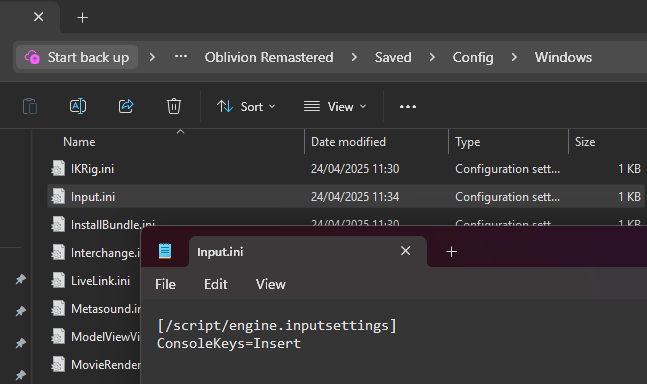The width and height of the screenshot is (647, 384).
Task: Click Notepad app icon in title bar
Action: tap(165, 251)
